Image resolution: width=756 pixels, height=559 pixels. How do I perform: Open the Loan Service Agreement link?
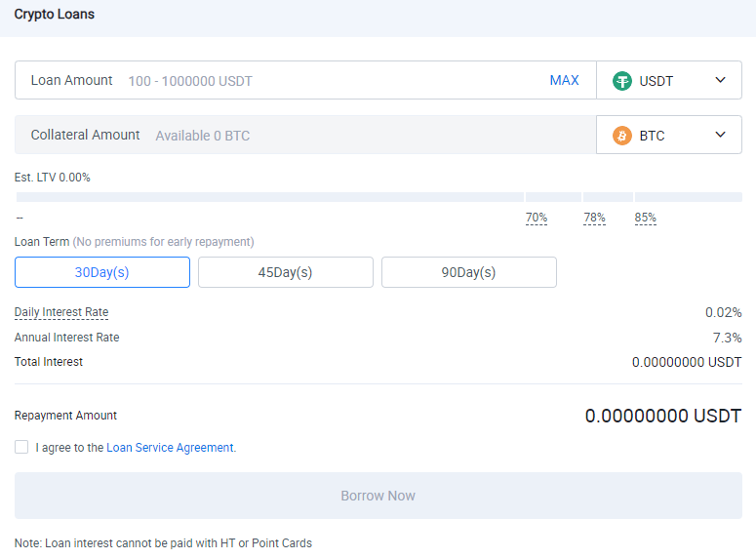pyautogui.click(x=170, y=448)
